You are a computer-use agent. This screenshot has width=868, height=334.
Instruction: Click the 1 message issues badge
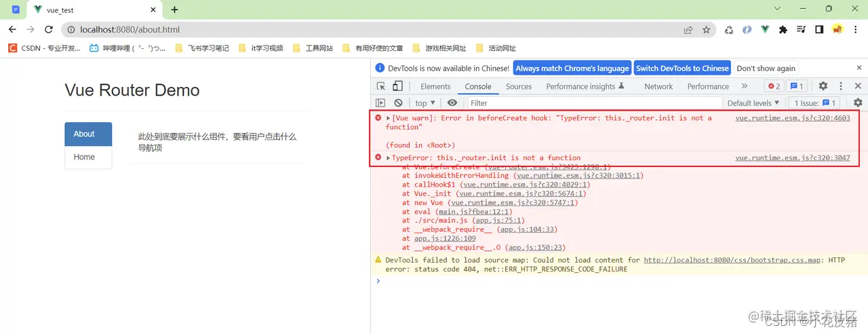coord(796,86)
